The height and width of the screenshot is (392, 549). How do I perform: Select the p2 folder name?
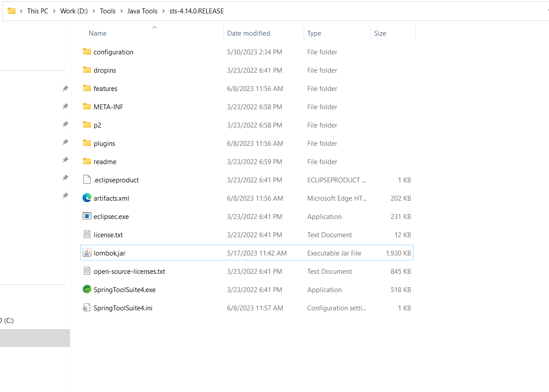tap(97, 125)
